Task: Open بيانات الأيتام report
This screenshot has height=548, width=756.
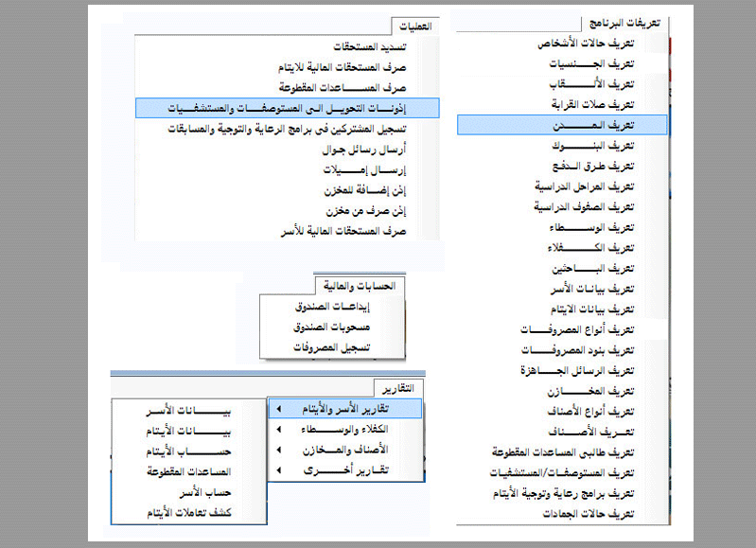Action: (189, 432)
